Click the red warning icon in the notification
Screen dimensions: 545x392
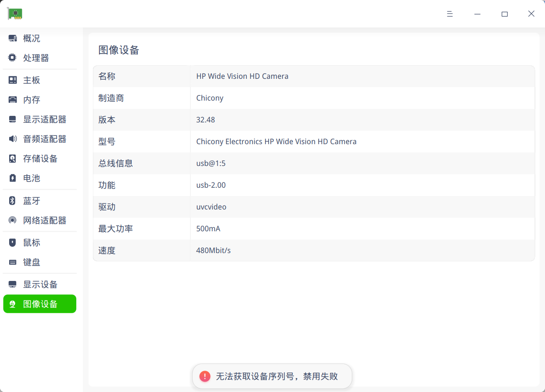point(205,376)
